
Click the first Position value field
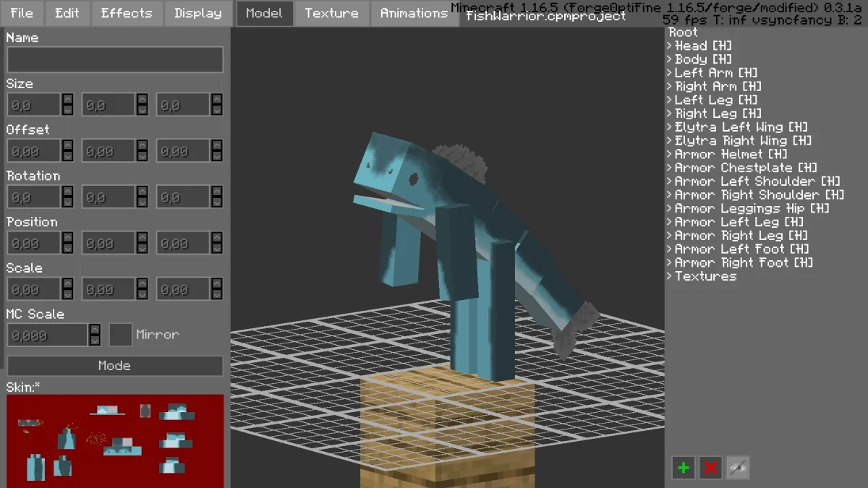tap(34, 244)
